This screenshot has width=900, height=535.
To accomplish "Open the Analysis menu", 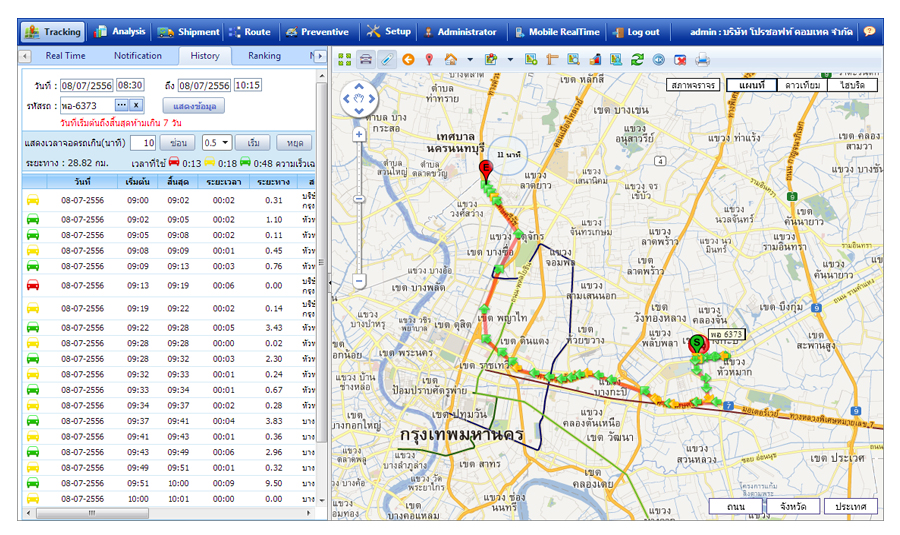I will pos(120,32).
